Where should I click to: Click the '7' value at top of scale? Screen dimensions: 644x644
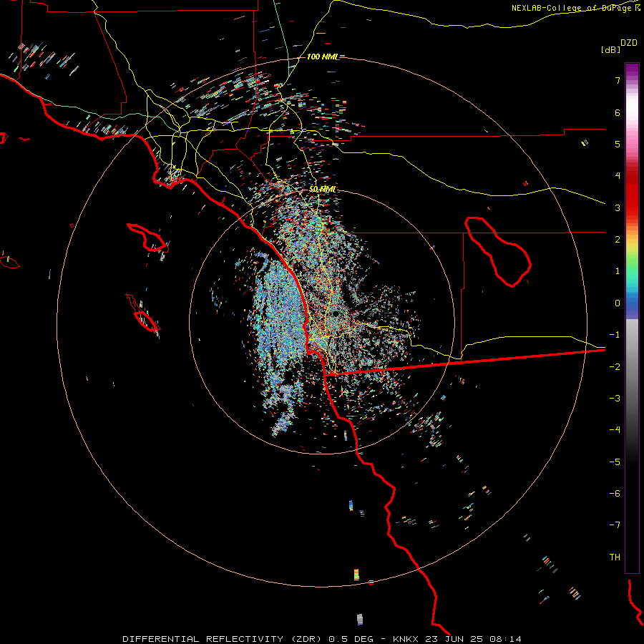click(x=618, y=80)
